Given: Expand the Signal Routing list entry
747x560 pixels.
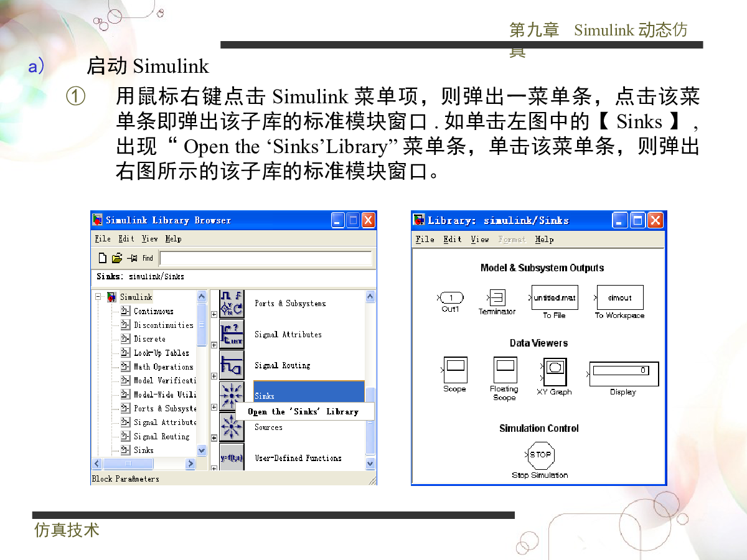Looking at the screenshot, I should [x=214, y=376].
